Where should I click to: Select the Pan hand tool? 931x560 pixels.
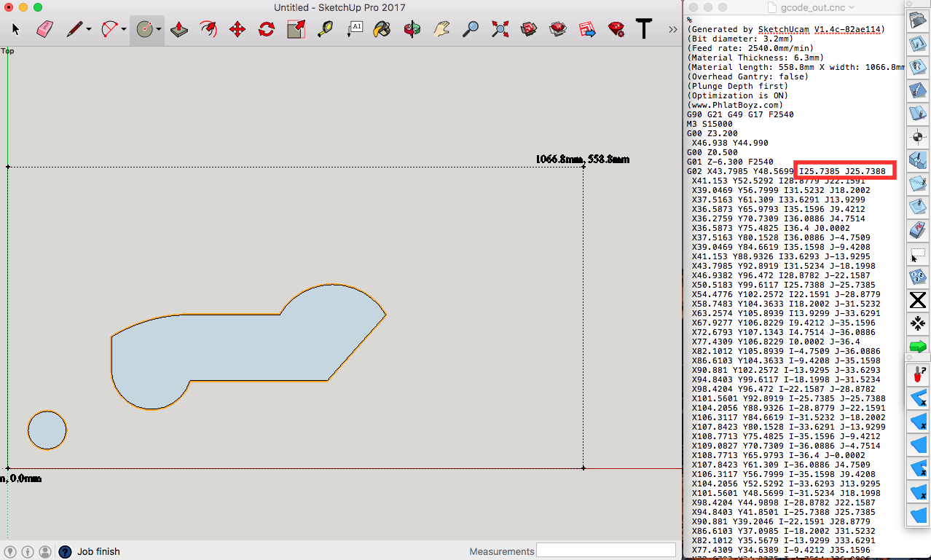(x=441, y=30)
